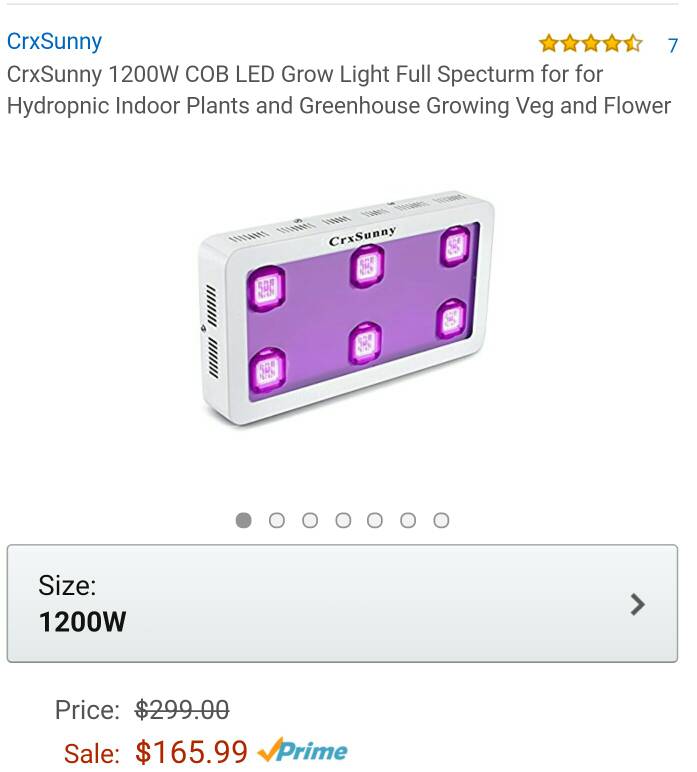Expand the size options chevron arrow
The width and height of the screenshot is (697, 772).
coord(637,604)
